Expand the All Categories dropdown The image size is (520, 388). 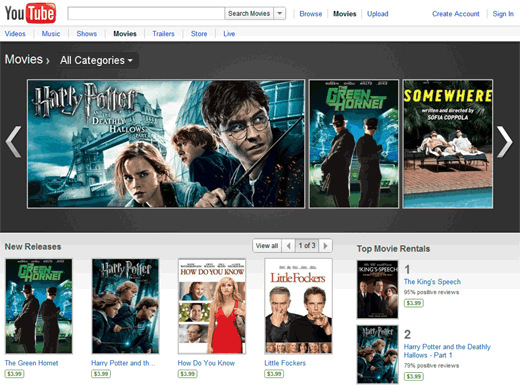[x=97, y=60]
